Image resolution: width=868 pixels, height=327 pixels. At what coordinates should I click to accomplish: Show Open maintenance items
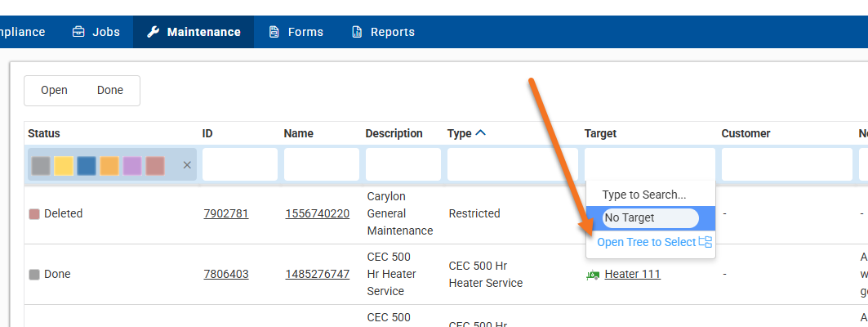pos(54,91)
